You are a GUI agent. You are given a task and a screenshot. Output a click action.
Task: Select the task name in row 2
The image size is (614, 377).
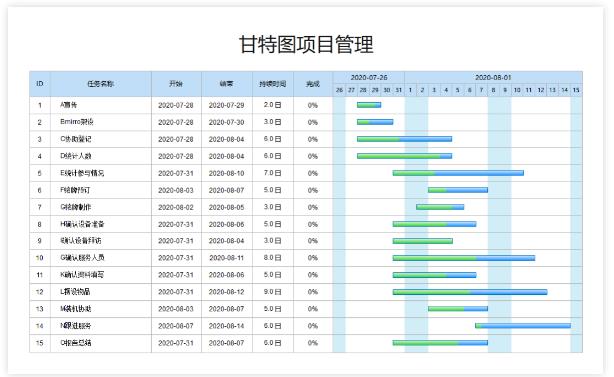pos(77,122)
